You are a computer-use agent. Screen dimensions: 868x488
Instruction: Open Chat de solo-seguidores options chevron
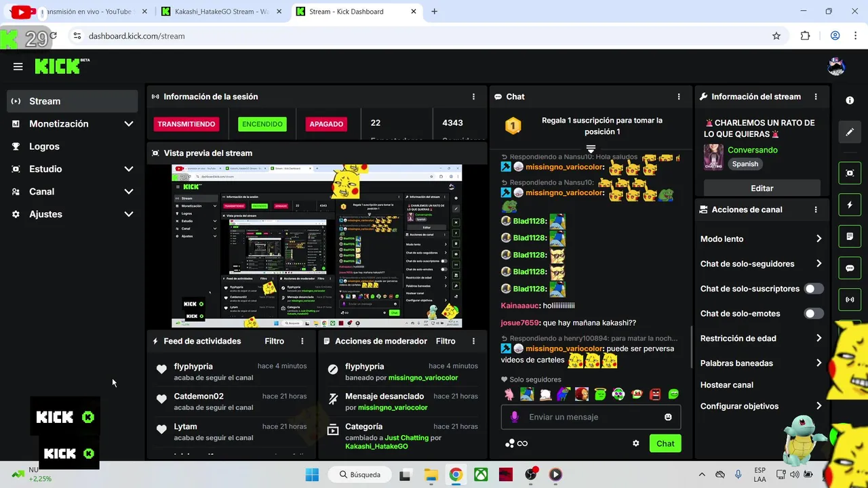coord(818,264)
